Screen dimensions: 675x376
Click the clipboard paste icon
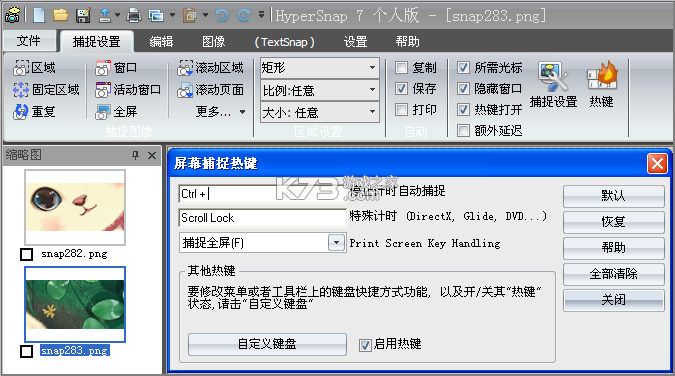click(189, 16)
